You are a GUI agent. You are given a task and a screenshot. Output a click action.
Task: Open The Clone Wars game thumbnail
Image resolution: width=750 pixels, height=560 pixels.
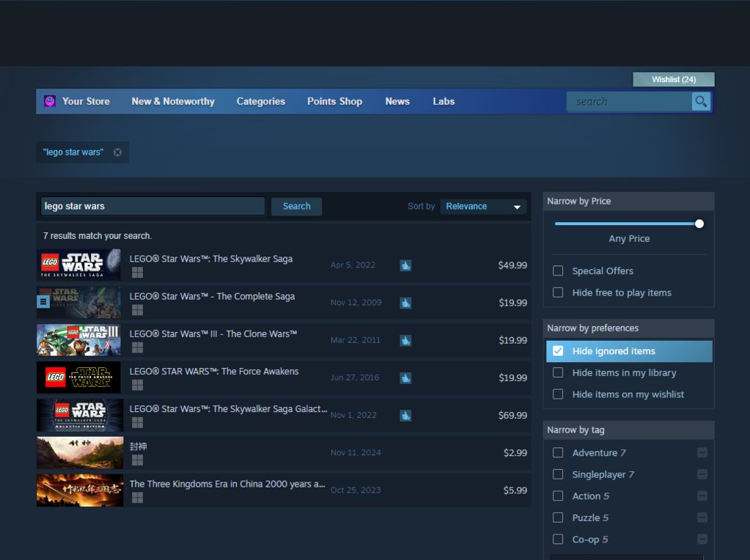[79, 340]
